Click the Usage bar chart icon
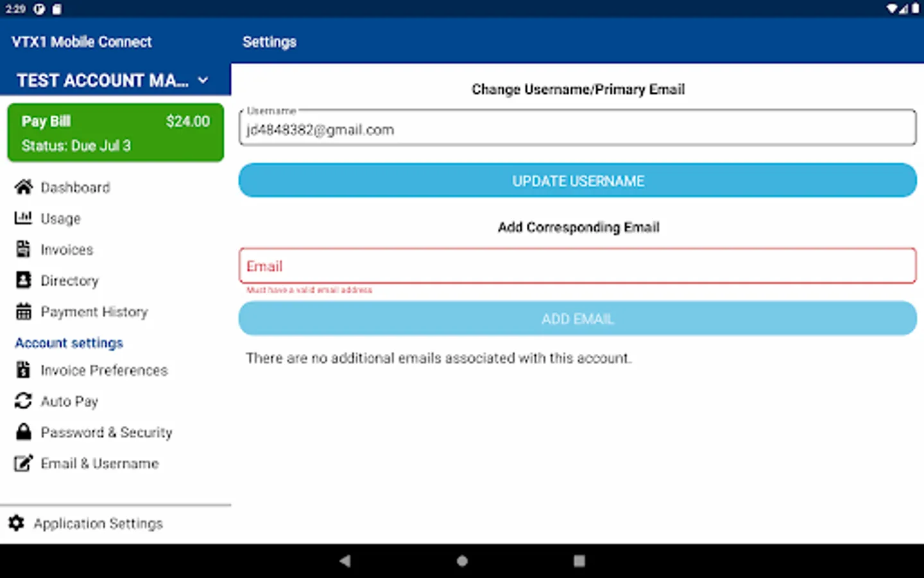 point(23,218)
